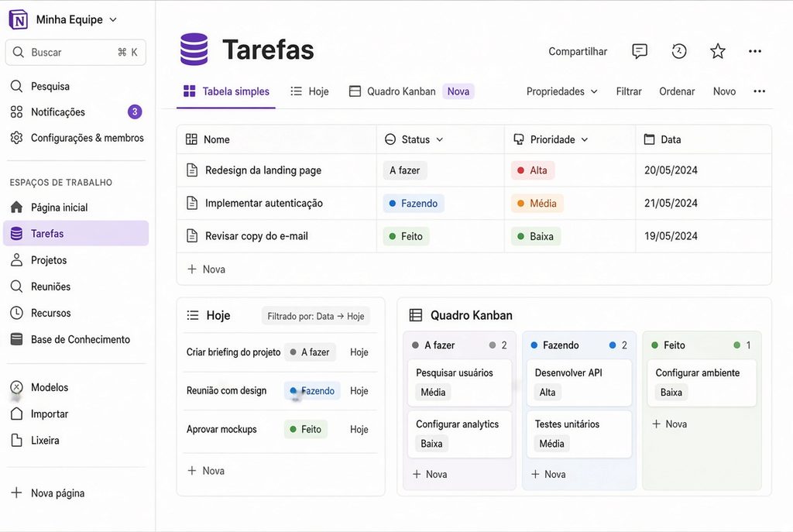793x532 pixels.
Task: Switch to the Tabela simples tab
Action: tap(226, 91)
